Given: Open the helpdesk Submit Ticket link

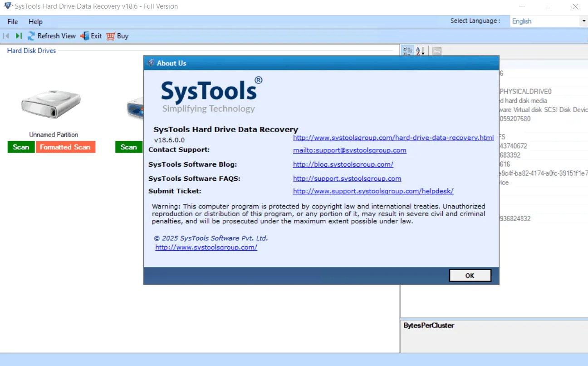Looking at the screenshot, I should pos(373,191).
